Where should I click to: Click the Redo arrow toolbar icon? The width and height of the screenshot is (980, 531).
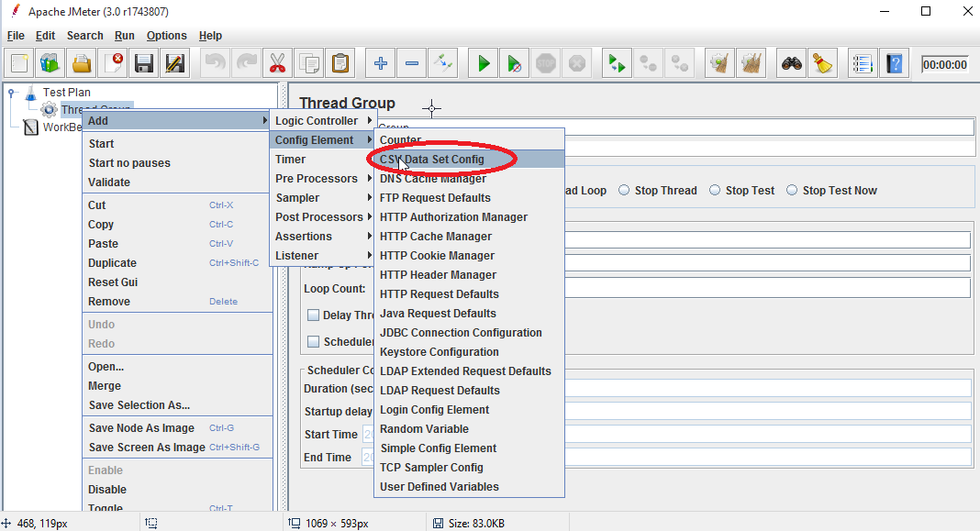pos(247,63)
